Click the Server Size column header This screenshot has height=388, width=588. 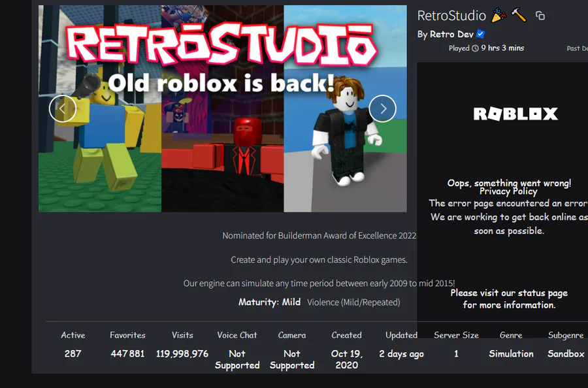click(x=456, y=335)
